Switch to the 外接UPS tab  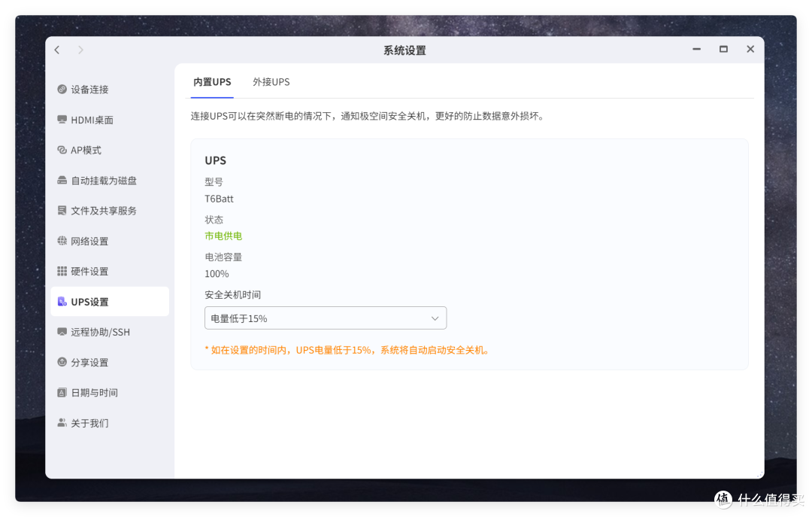pyautogui.click(x=271, y=82)
